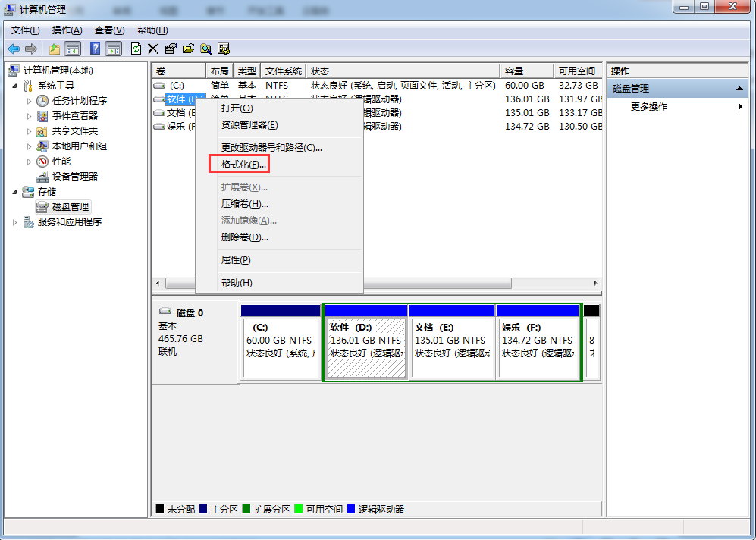Screen dimensions: 756x540
Task: Toggle the Show/Hide Action Pane toolbar icon
Action: pos(114,49)
